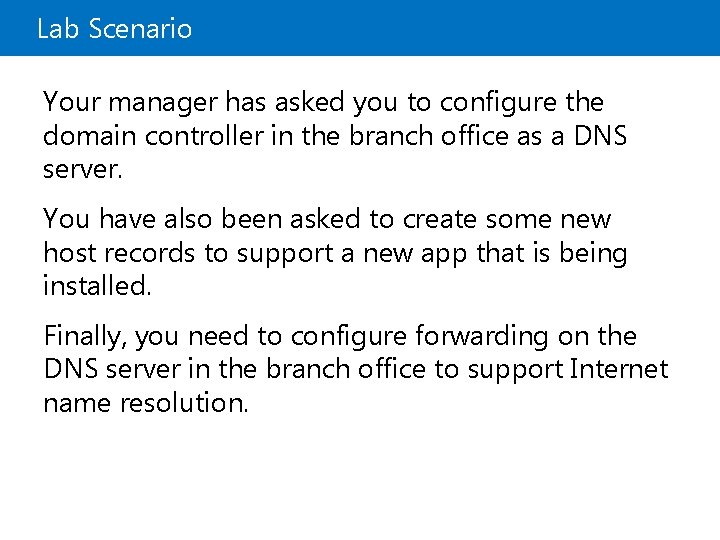The height and width of the screenshot is (540, 720).
Task: Click the word "Finally,"
Action: [84, 336]
